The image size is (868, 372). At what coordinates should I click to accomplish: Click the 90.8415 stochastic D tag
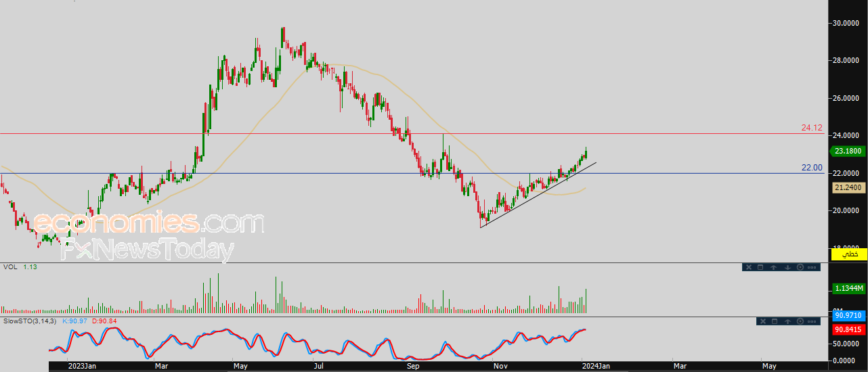[848, 329]
